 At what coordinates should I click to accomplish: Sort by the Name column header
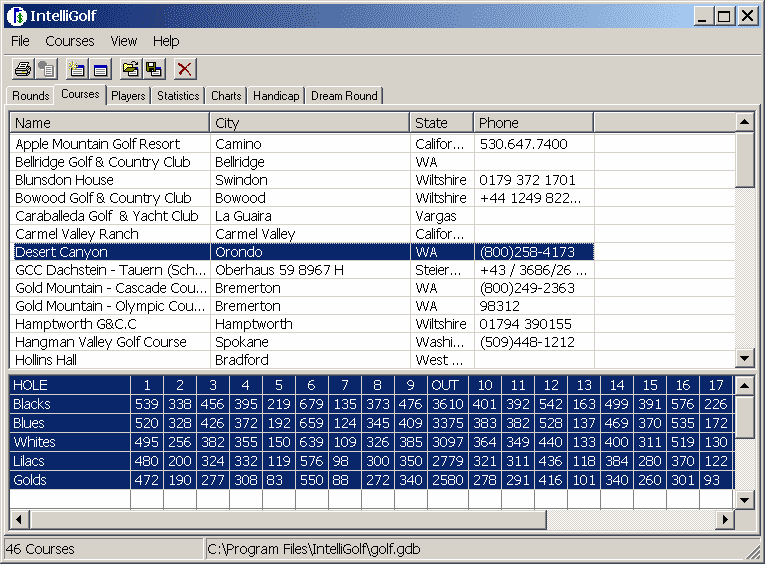(110, 122)
